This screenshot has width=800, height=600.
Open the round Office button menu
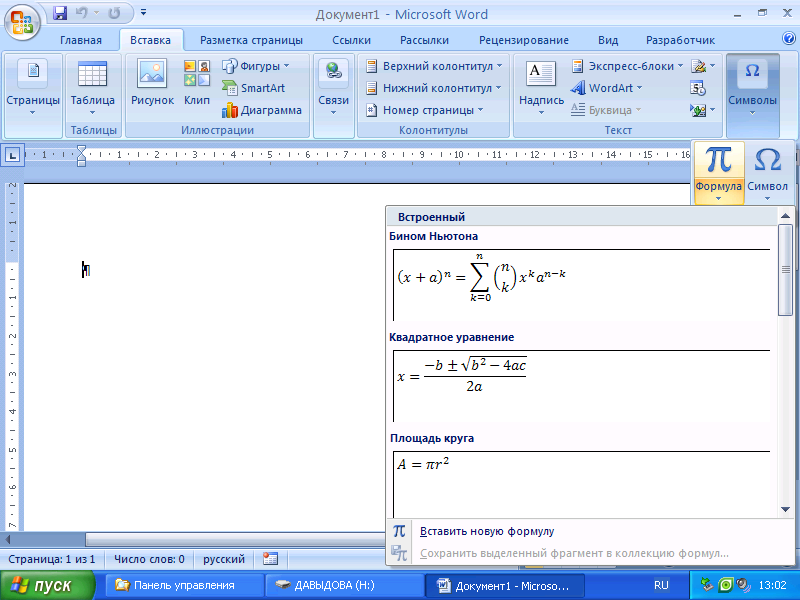pos(22,22)
